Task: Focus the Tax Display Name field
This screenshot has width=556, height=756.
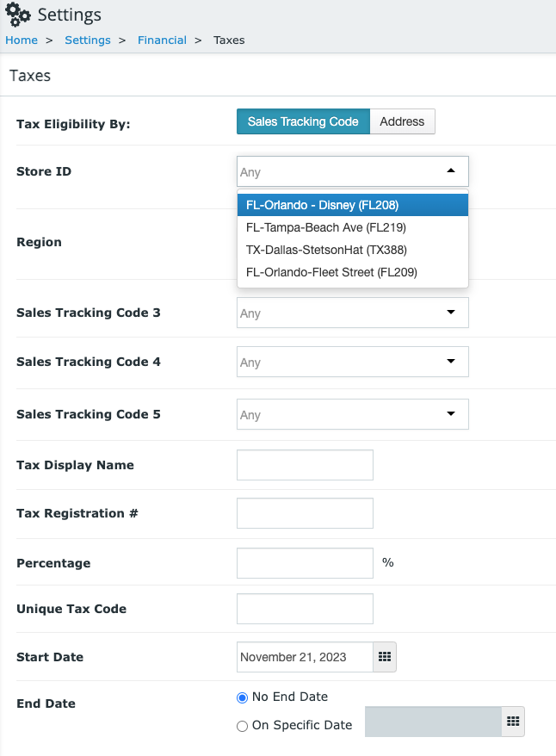Action: click(x=305, y=465)
